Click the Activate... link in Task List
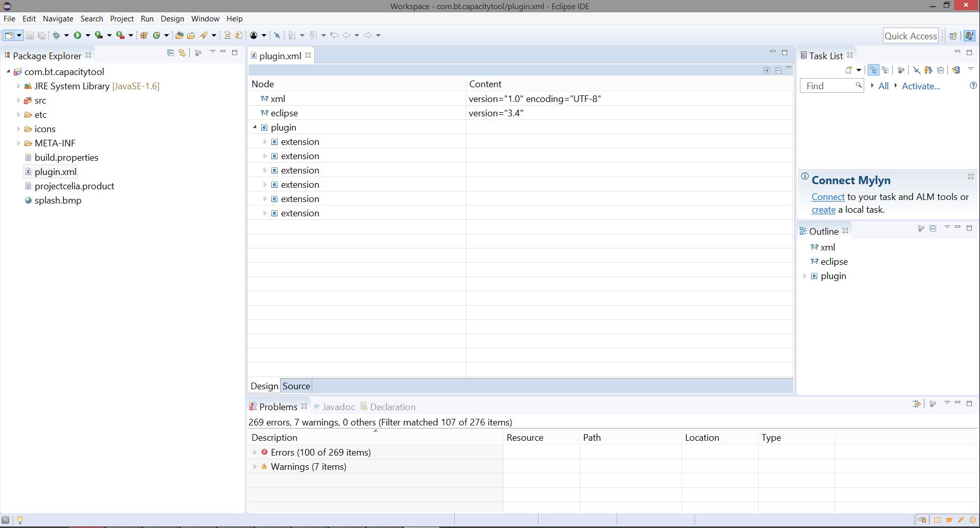980x528 pixels. [x=921, y=86]
